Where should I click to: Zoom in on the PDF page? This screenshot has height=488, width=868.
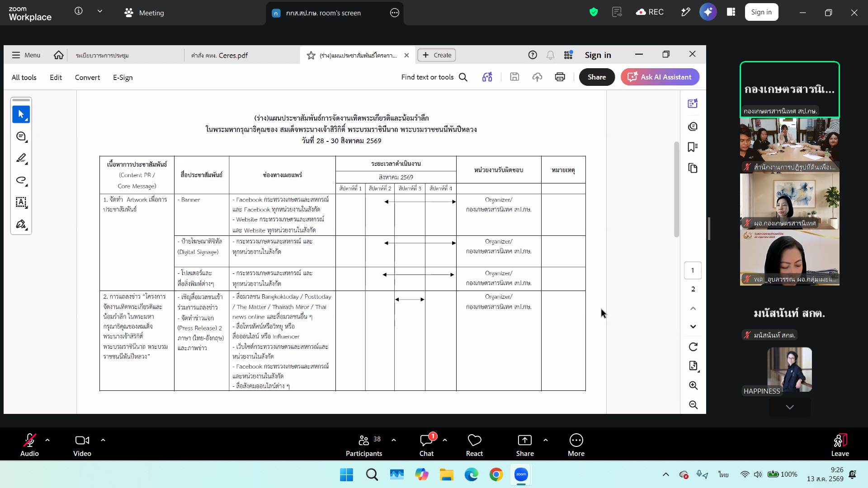point(693,385)
